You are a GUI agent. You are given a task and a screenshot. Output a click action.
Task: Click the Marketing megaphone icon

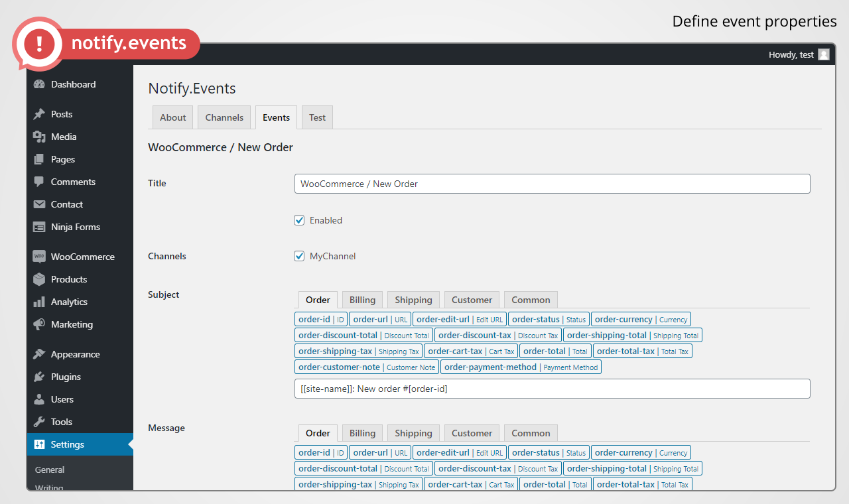[39, 324]
